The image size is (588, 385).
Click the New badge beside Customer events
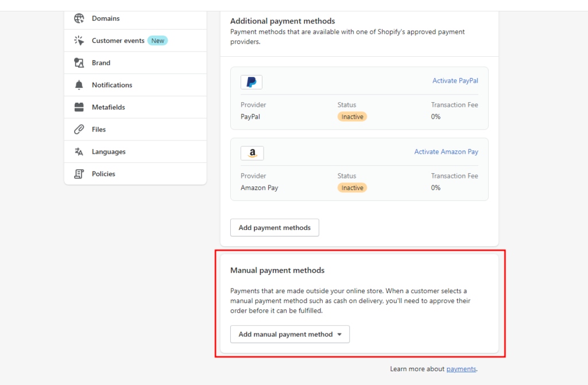157,41
